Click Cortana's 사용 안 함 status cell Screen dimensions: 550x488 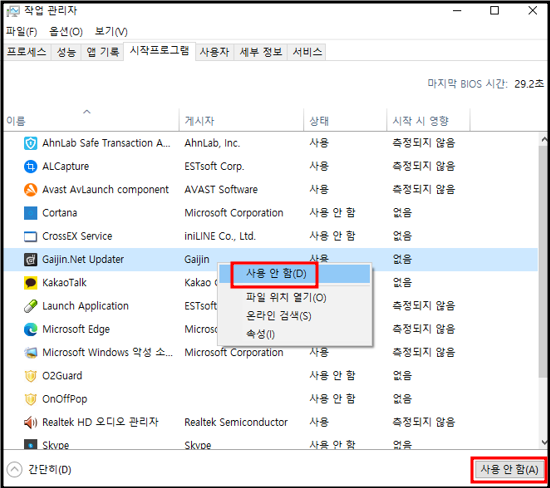click(x=332, y=213)
